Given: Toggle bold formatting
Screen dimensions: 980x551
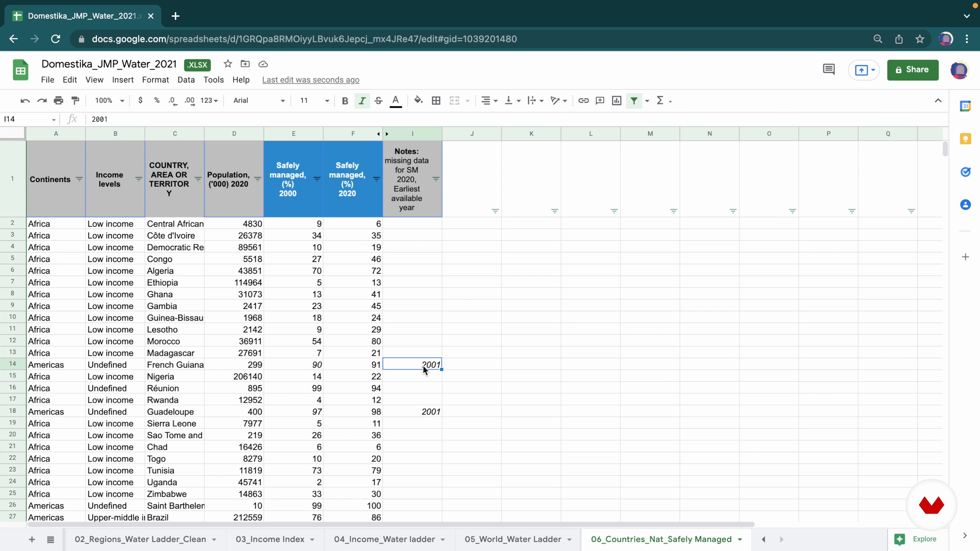Looking at the screenshot, I should point(345,101).
